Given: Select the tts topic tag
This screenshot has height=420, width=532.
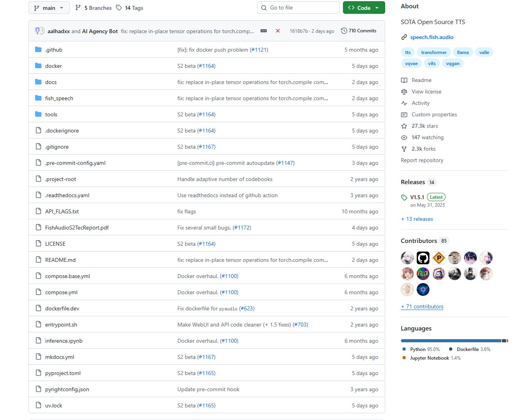Looking at the screenshot, I should tap(408, 52).
